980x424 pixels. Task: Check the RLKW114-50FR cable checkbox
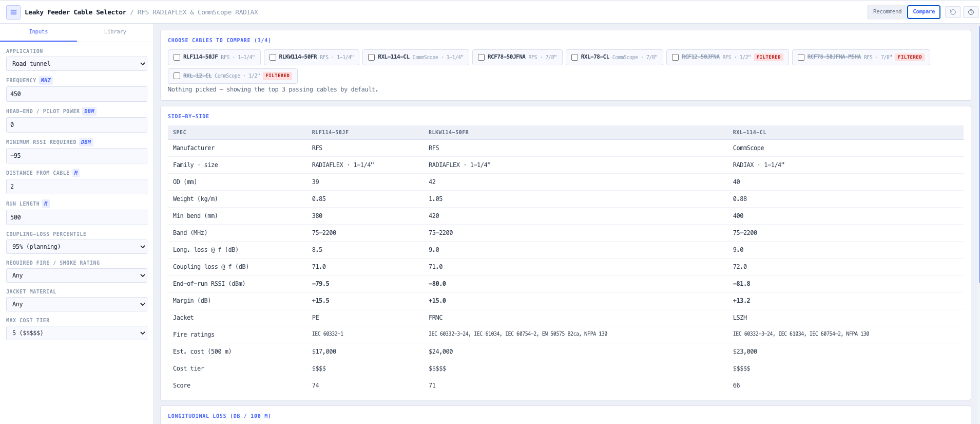273,57
